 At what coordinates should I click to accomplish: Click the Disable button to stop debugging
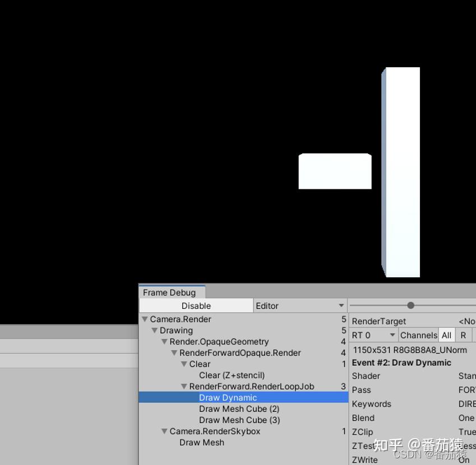click(x=196, y=305)
